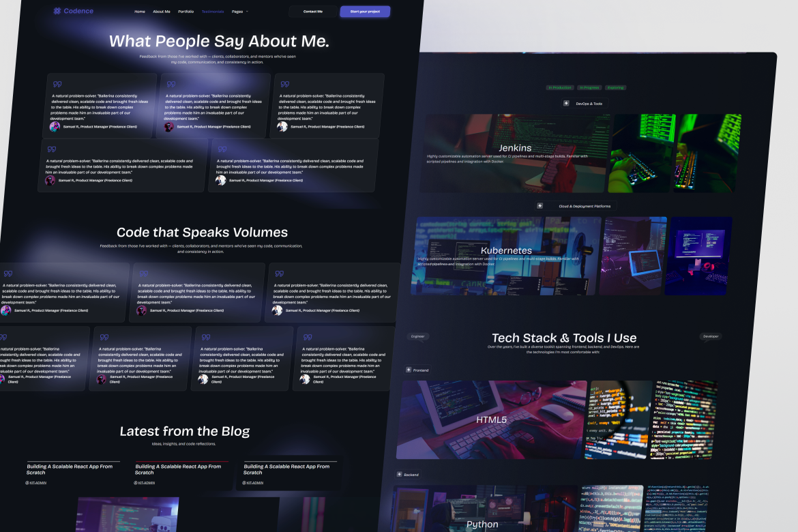The width and height of the screenshot is (798, 532).
Task: Click the lightning icon beside Frontend
Action: click(x=408, y=370)
